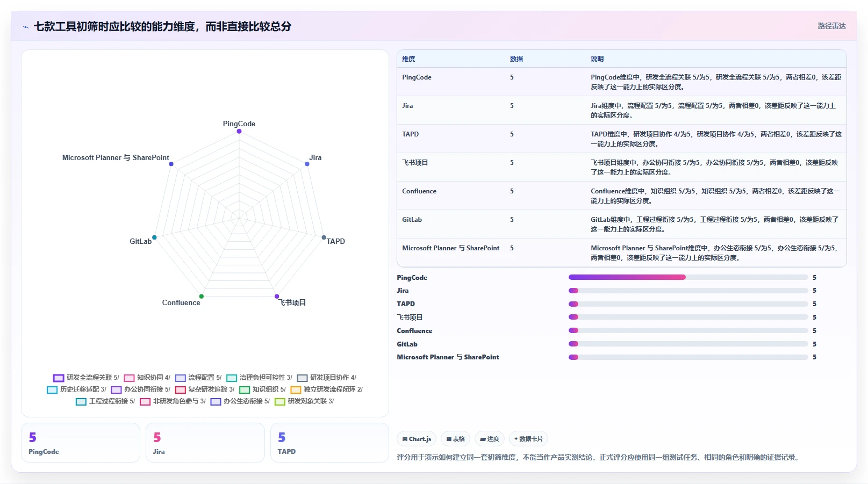Select the Chart.js tag
Viewport: 868px width, 484px height.
point(417,439)
